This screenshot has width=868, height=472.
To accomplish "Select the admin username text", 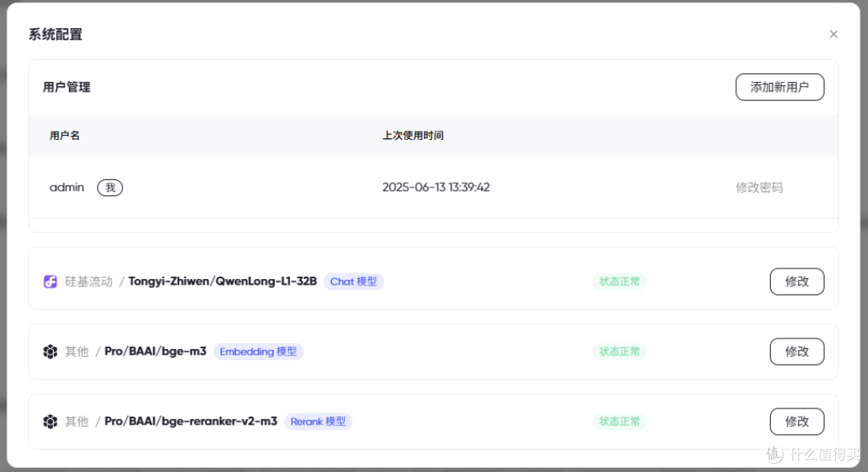I will coord(67,187).
